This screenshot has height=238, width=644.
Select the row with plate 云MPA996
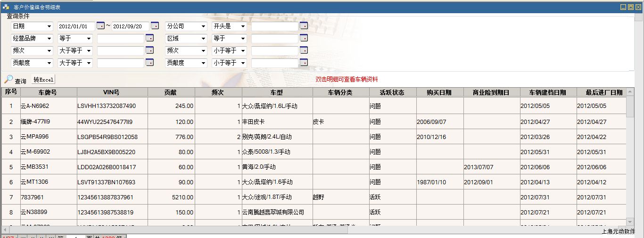point(34,137)
